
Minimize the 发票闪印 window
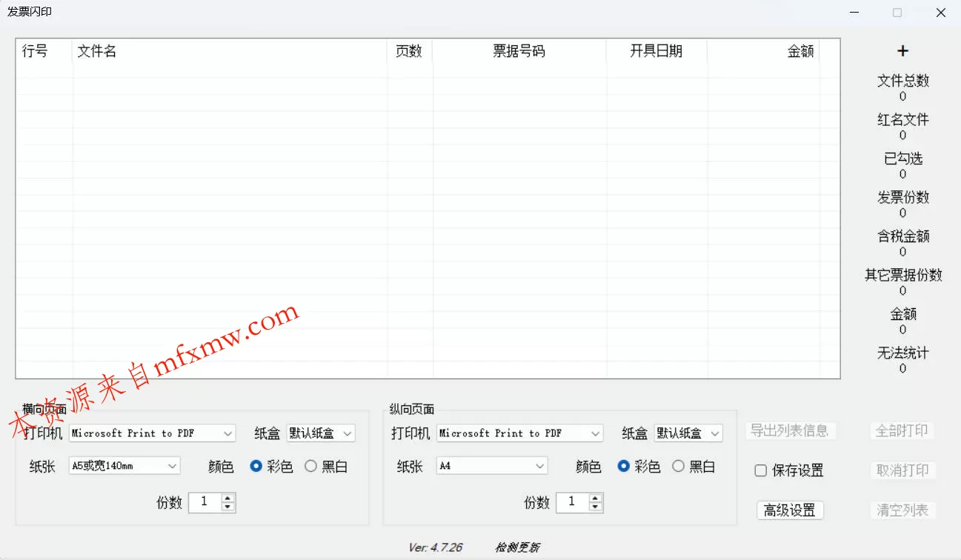pyautogui.click(x=854, y=13)
